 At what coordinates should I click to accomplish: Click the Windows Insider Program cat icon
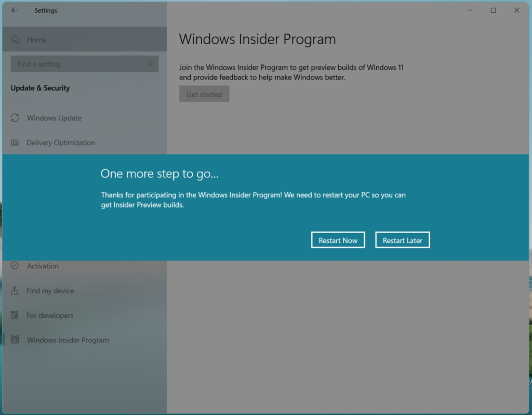point(15,340)
